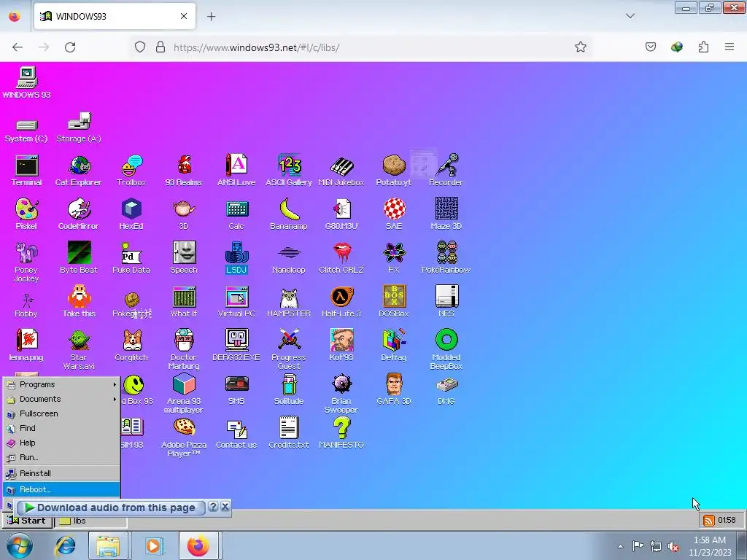Open the SAE checkered ball icon
The image size is (747, 560).
394,214
